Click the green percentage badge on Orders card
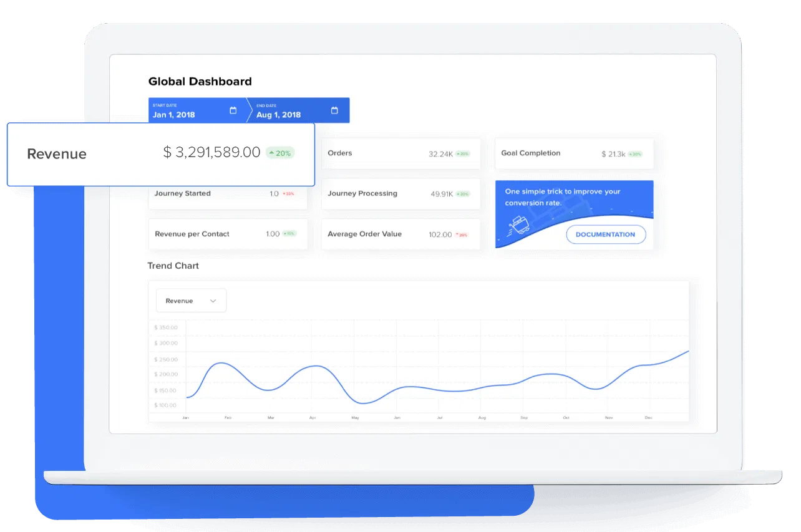The height and width of the screenshot is (532, 801). (x=462, y=153)
